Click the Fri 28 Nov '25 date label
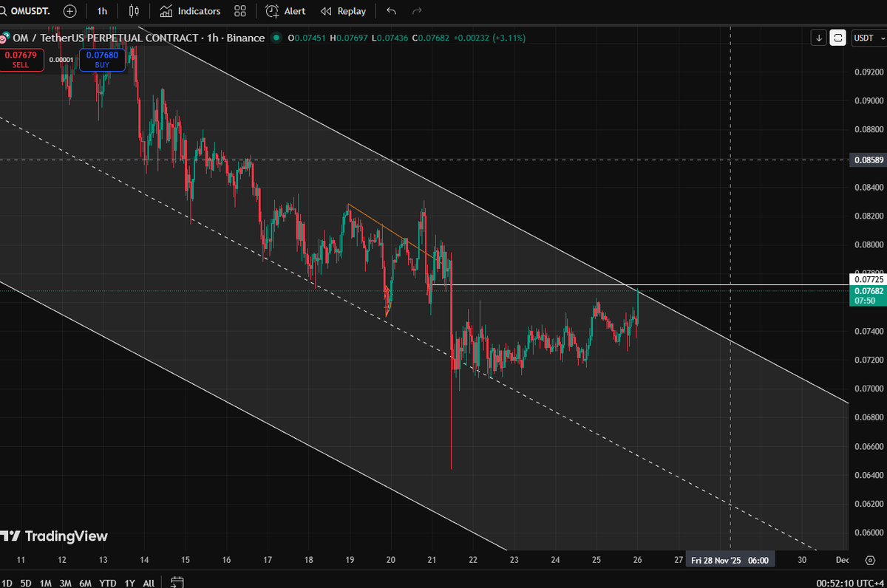887x588 pixels. tap(730, 560)
